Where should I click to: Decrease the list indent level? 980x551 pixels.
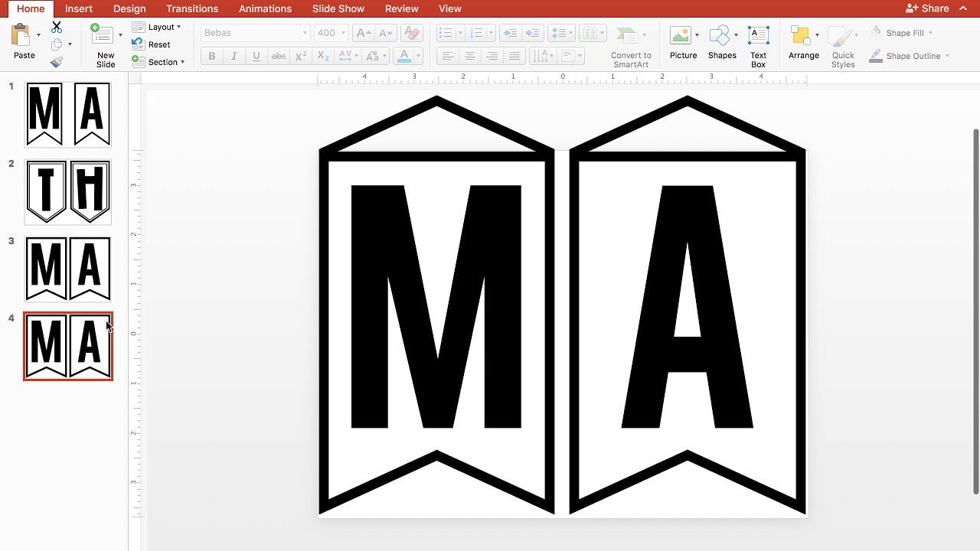(511, 33)
